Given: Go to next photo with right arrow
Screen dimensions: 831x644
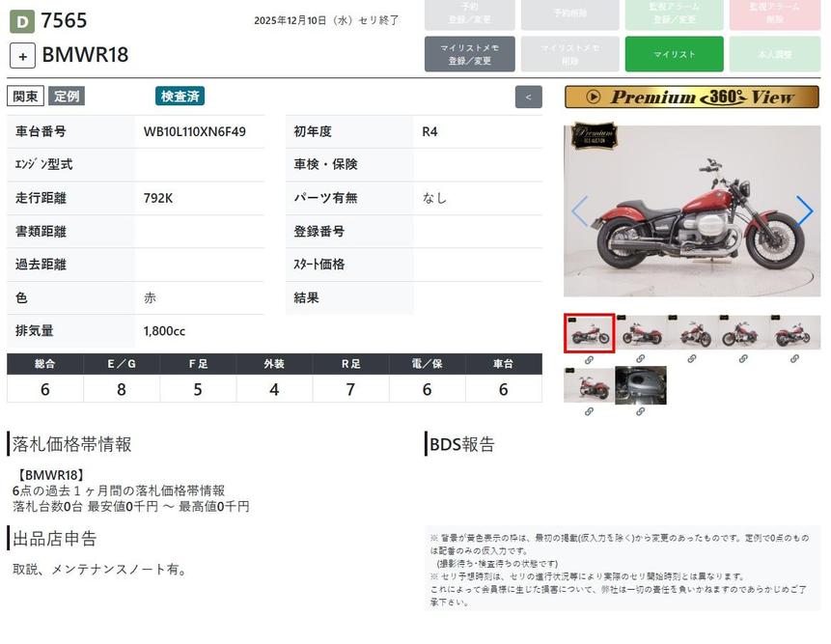Looking at the screenshot, I should pyautogui.click(x=804, y=210).
